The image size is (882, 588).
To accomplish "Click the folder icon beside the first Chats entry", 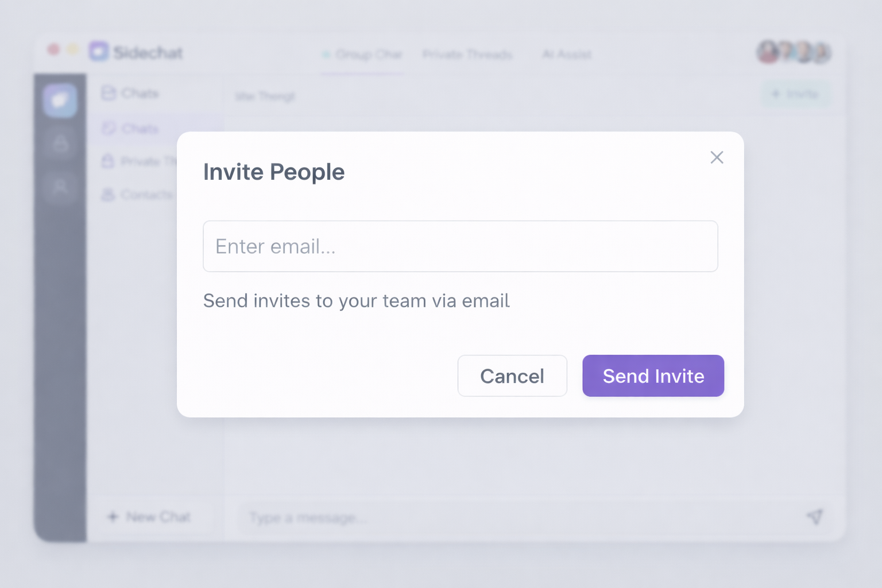I will point(109,92).
